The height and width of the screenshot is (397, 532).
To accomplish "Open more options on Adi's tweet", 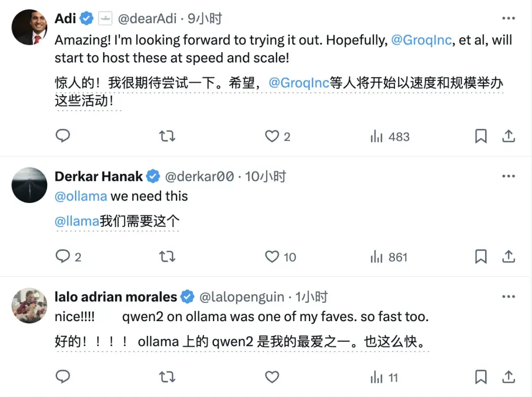I will (x=508, y=19).
